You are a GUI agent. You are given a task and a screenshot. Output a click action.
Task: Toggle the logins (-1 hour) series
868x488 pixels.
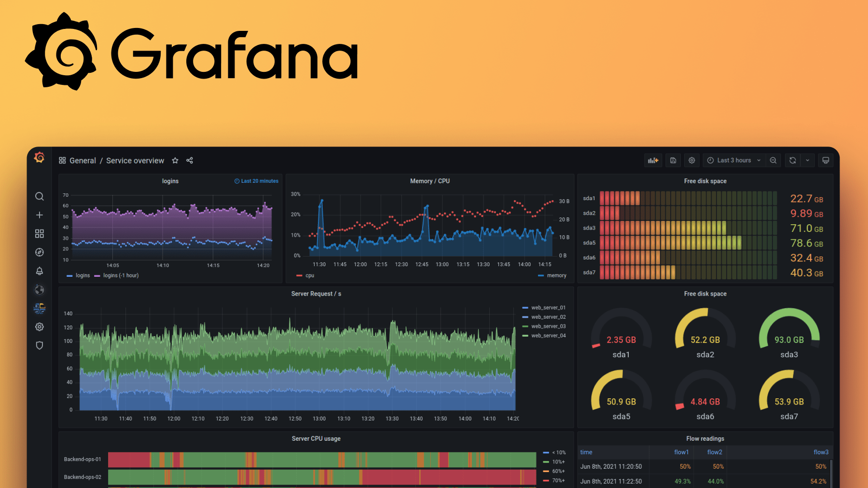pos(116,275)
